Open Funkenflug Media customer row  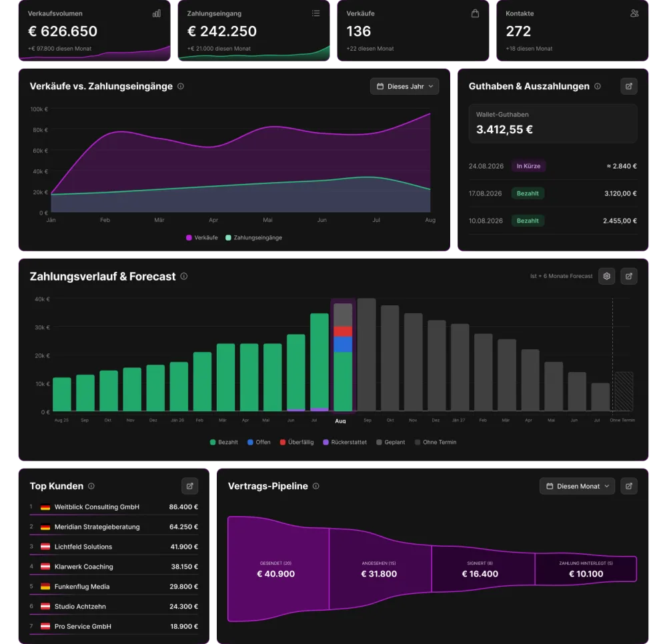113,587
